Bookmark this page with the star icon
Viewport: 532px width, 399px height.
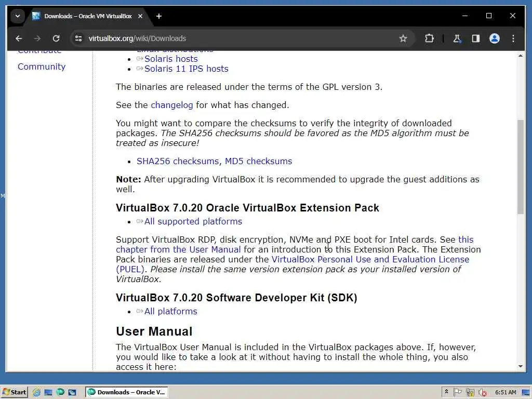click(403, 38)
